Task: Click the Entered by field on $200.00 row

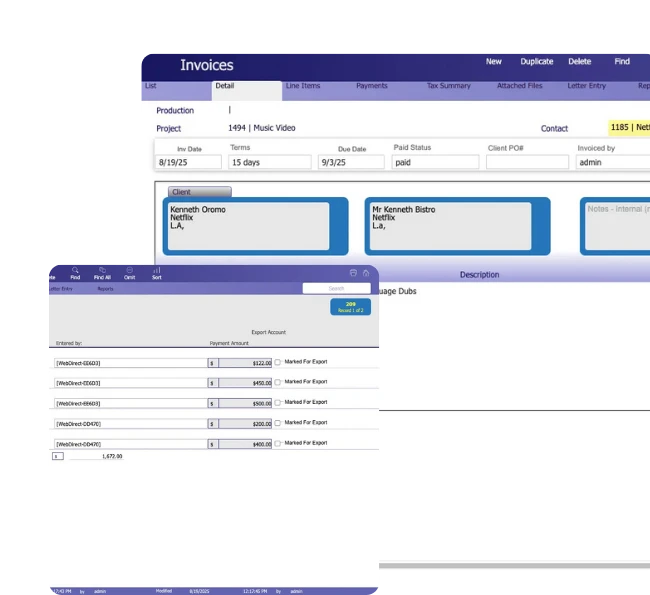Action: [131, 423]
